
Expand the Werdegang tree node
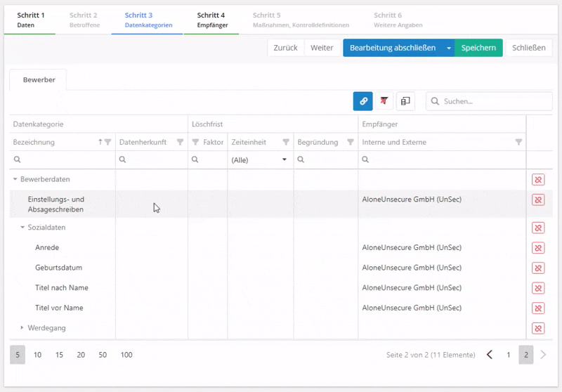tap(22, 328)
